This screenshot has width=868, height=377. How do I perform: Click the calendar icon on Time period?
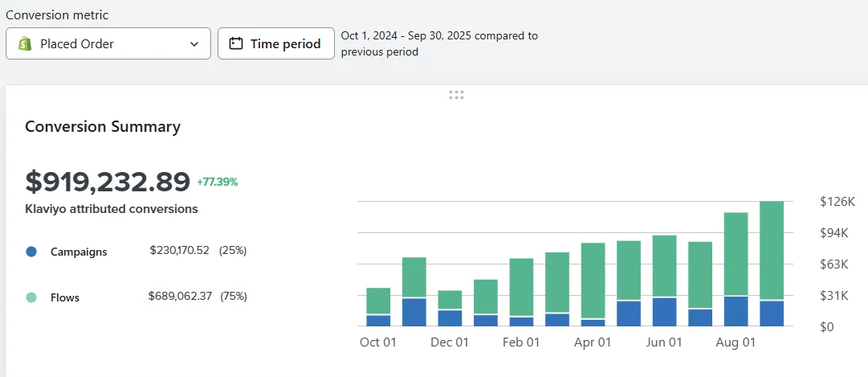coord(236,43)
